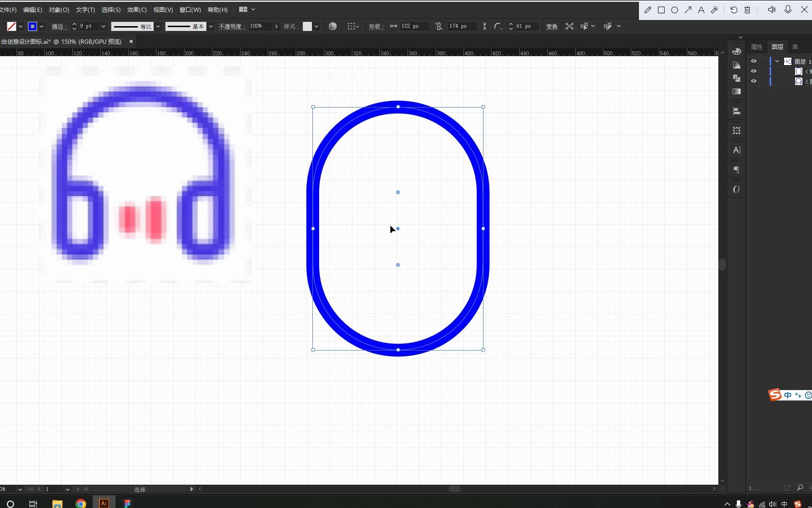Toggle the microphone in recorder toolbar
Image resolution: width=812 pixels, height=508 pixels.
coord(788,10)
